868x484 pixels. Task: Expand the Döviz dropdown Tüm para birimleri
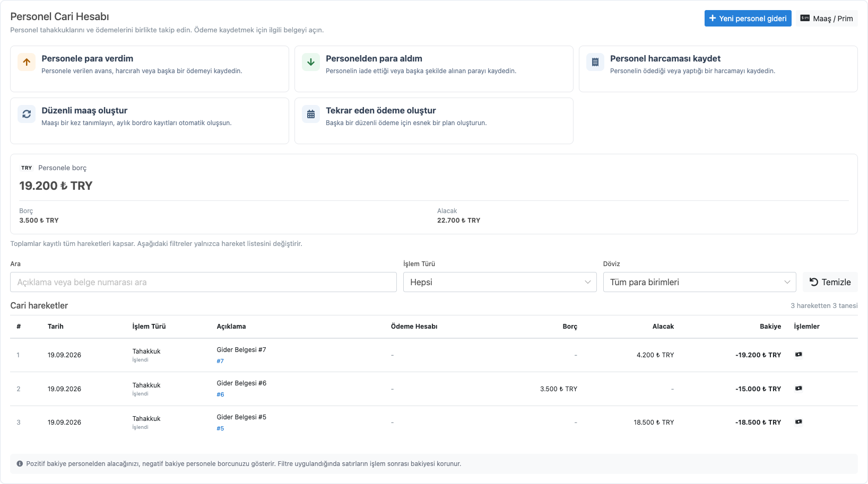click(700, 282)
